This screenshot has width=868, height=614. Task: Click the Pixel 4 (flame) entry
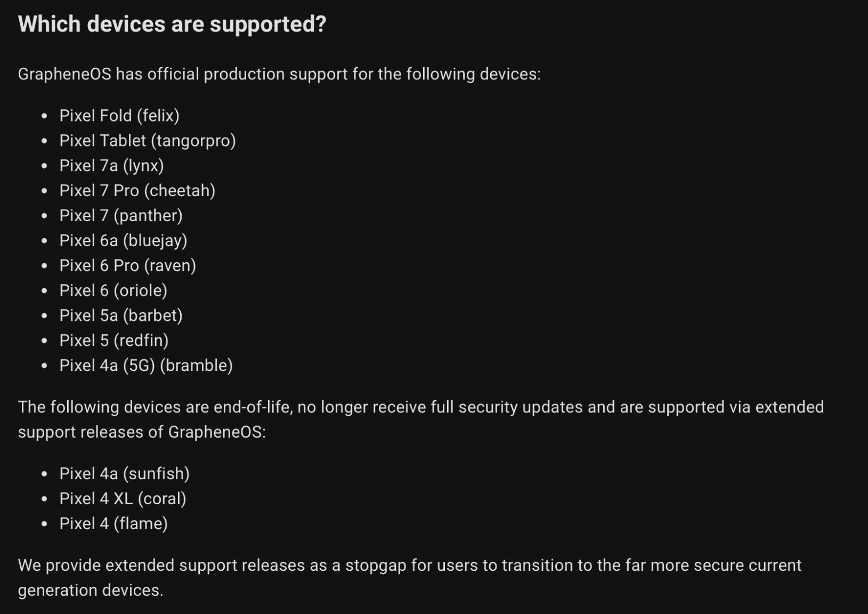pyautogui.click(x=113, y=524)
